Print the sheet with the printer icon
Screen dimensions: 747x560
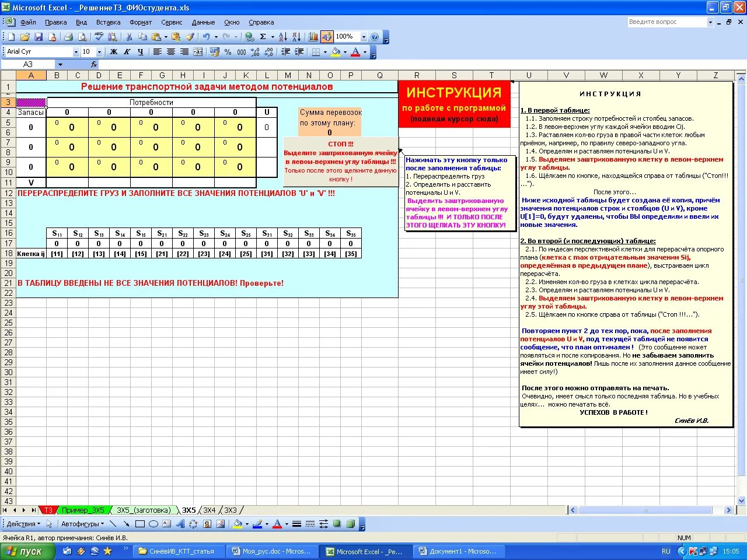tap(68, 37)
